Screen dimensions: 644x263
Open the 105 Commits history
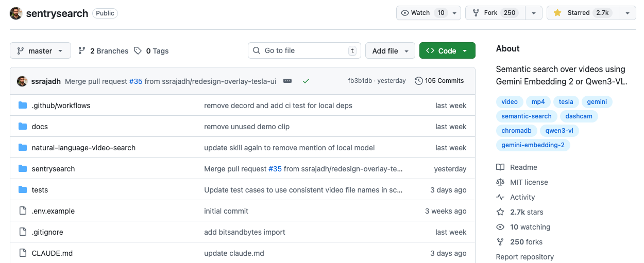pos(439,81)
